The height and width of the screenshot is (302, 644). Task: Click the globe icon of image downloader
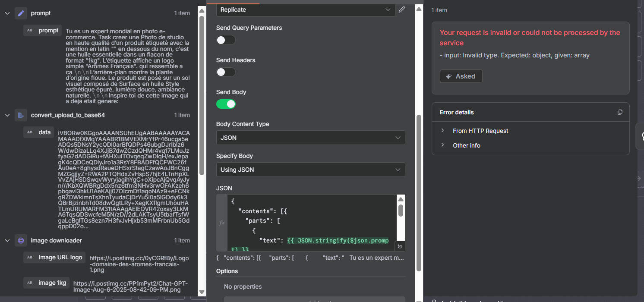pos(21,240)
